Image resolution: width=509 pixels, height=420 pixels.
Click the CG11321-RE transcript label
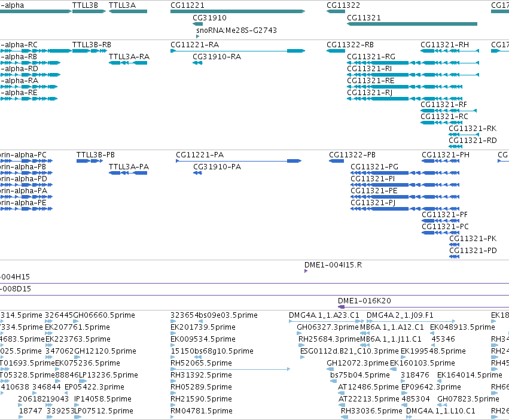pyautogui.click(x=371, y=81)
